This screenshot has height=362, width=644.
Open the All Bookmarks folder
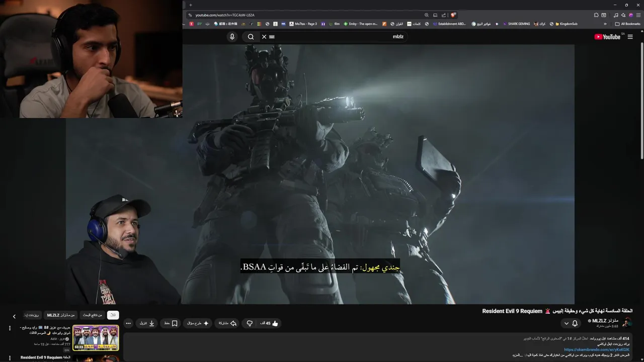coord(627,24)
